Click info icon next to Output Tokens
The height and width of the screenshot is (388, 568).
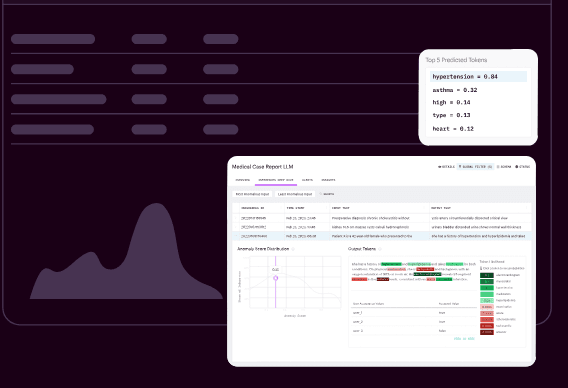click(x=380, y=249)
